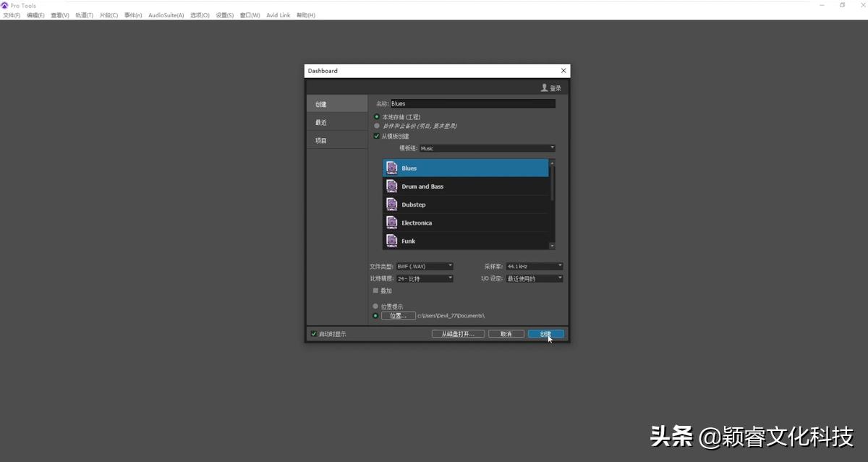The height and width of the screenshot is (462, 868).
Task: Toggle 启动时显示 checkbox
Action: 313,334
